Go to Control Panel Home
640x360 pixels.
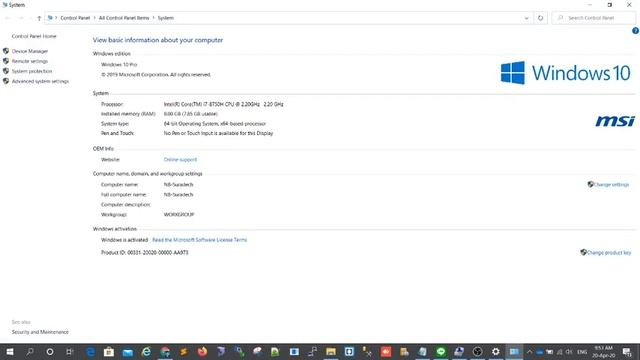34,36
